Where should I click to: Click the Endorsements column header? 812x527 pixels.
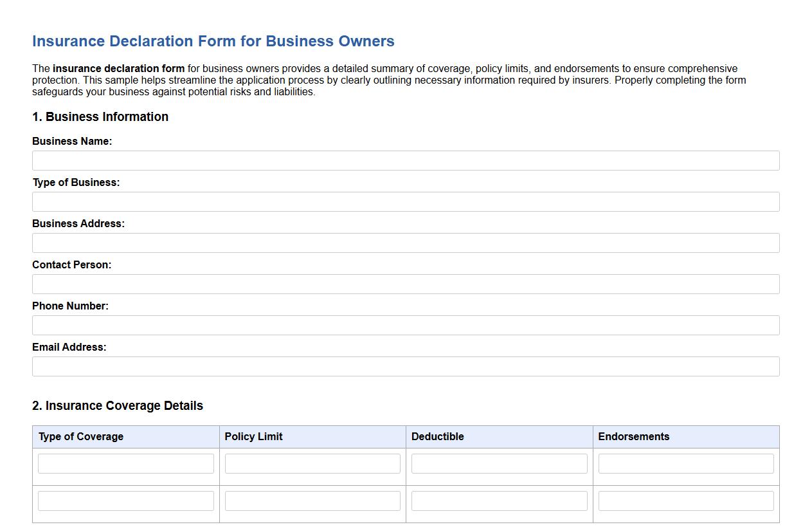point(634,436)
